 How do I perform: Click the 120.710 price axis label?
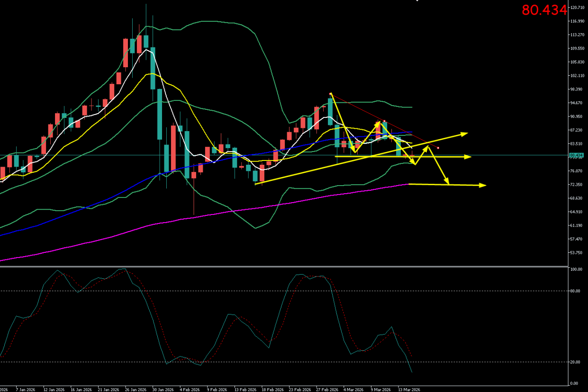coord(578,8)
